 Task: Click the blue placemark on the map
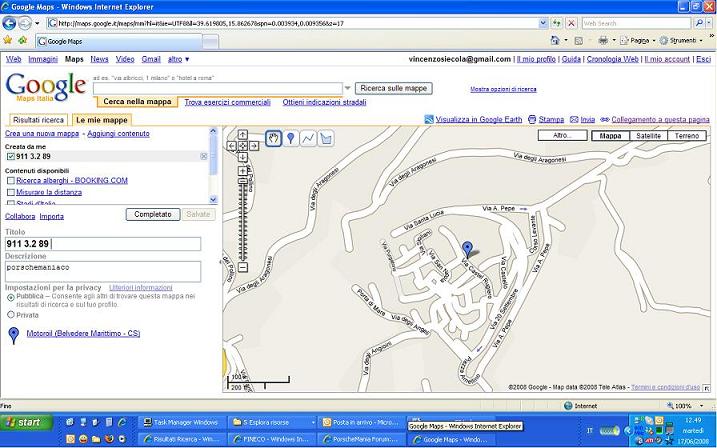pos(467,249)
